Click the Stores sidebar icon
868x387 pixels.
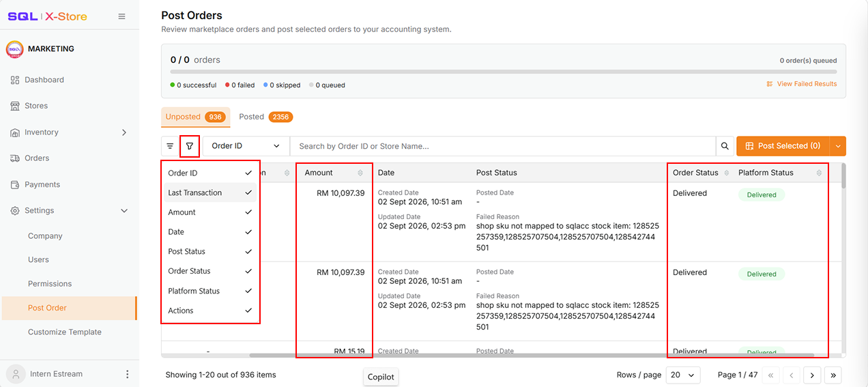click(x=15, y=106)
